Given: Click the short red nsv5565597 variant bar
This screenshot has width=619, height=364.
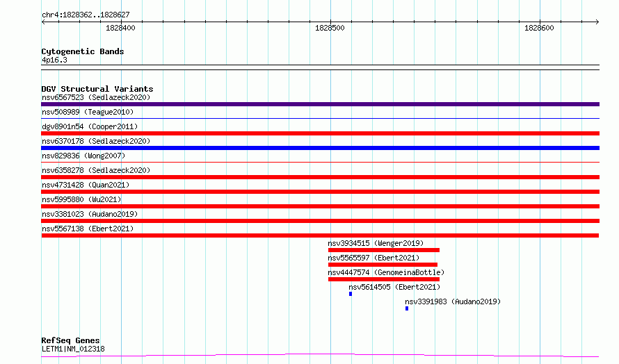Looking at the screenshot, I should [x=383, y=265].
